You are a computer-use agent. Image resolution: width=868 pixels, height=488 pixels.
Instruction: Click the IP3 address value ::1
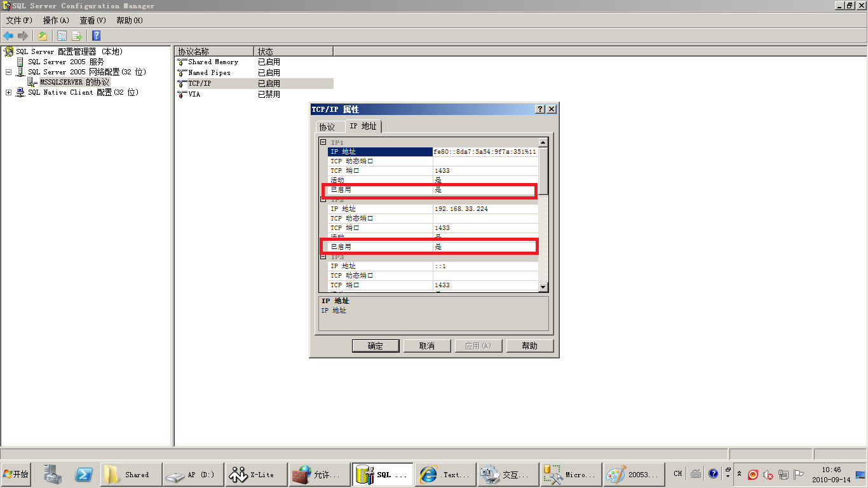point(485,266)
